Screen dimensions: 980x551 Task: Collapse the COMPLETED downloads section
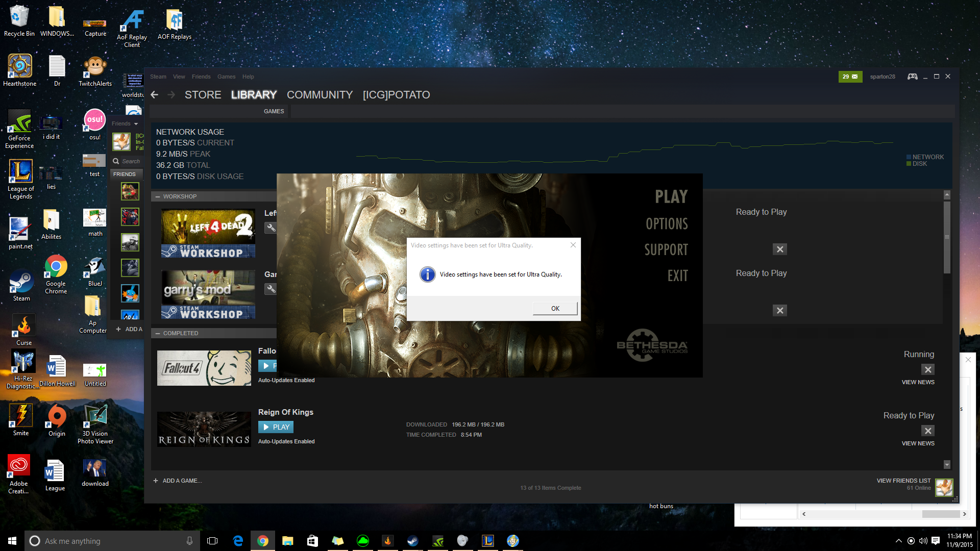click(158, 333)
